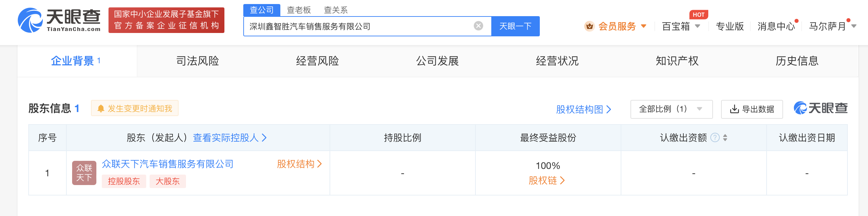Click the crown icon beside 会员服务

tap(589, 26)
